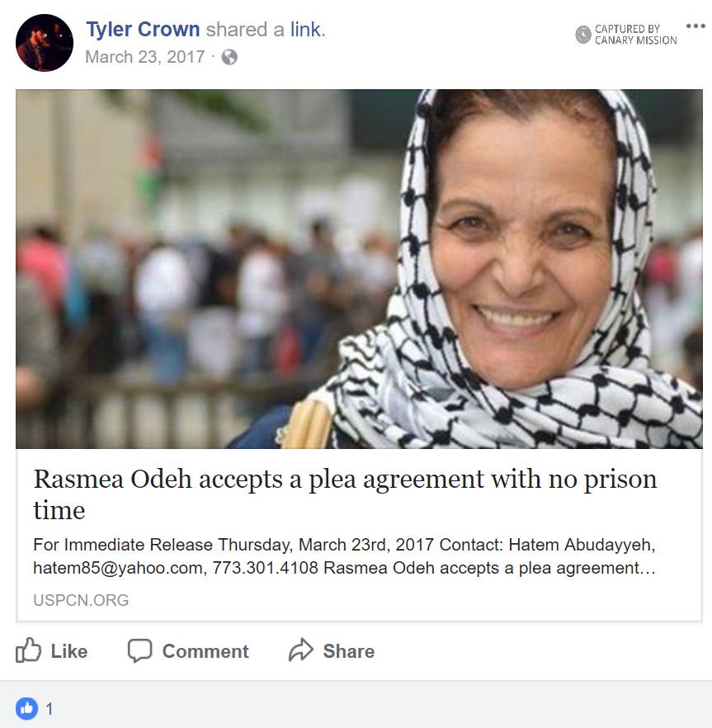Open the three-dot post options menu
Viewport: 712px width, 728px height.
(x=695, y=26)
